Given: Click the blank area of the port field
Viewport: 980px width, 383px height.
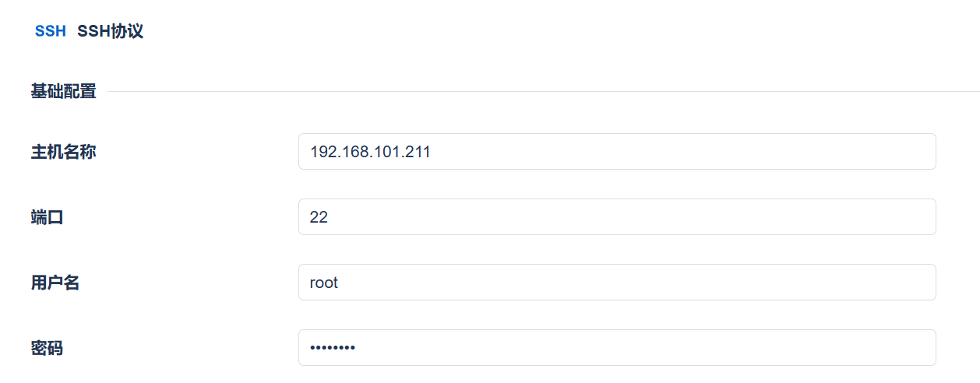Looking at the screenshot, I should click(x=631, y=216).
